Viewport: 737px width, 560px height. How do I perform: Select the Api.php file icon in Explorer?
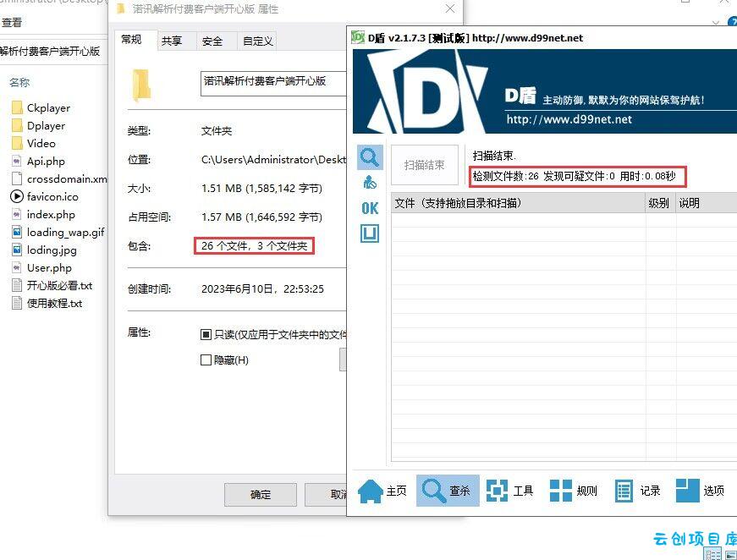[x=17, y=161]
